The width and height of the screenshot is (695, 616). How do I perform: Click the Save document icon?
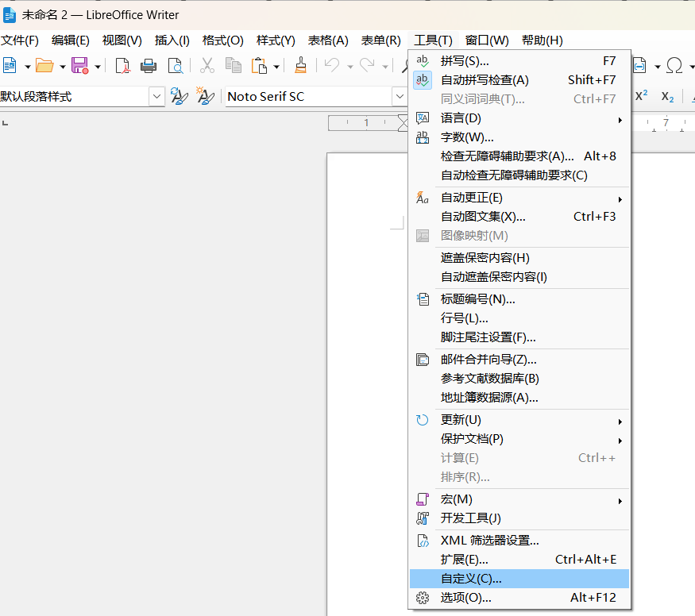79,66
